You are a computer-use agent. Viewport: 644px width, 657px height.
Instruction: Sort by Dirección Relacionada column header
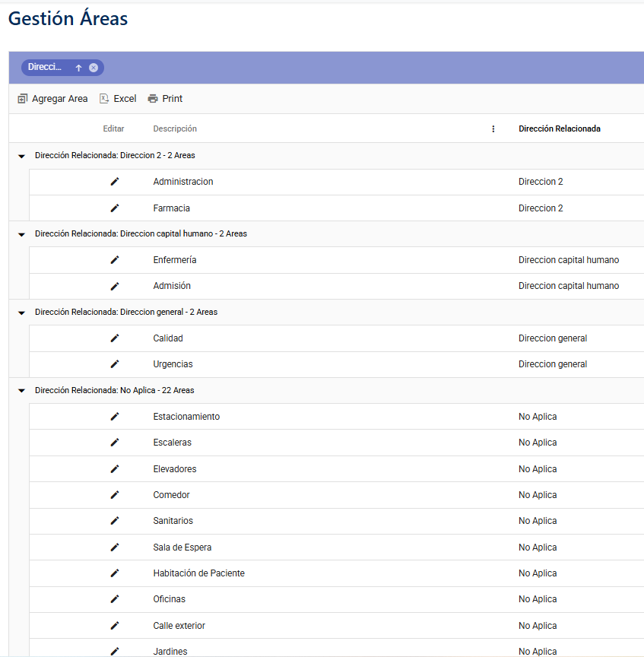pyautogui.click(x=560, y=129)
